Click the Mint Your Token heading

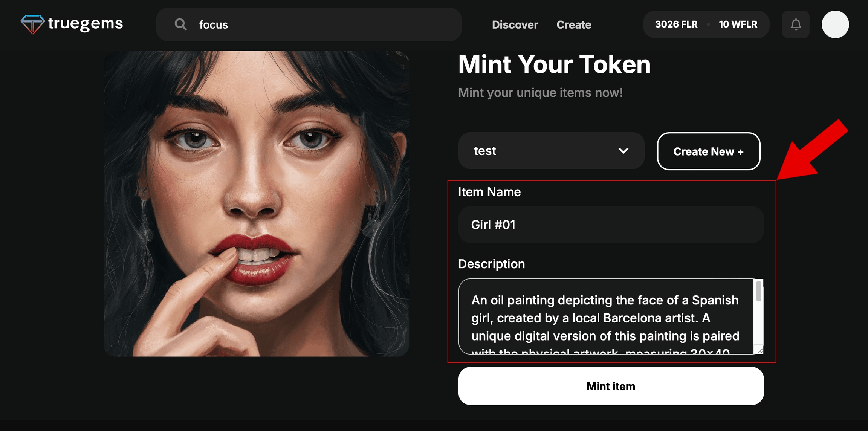(x=554, y=64)
